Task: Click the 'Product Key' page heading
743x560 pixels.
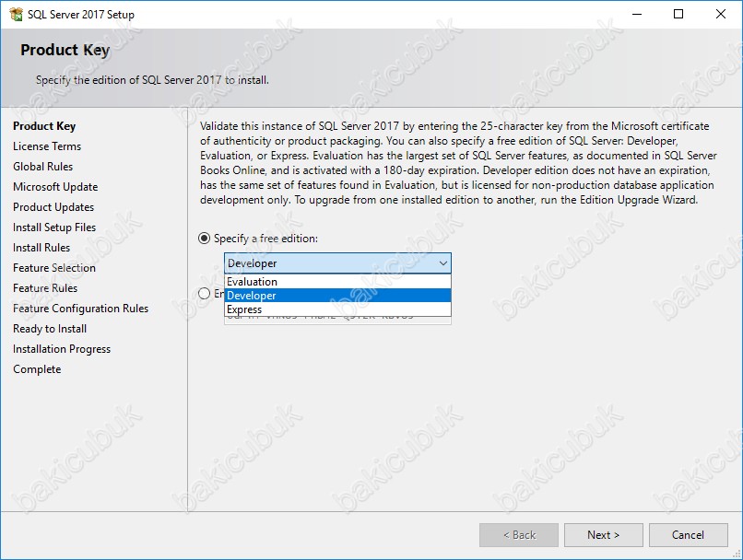Action: [65, 50]
